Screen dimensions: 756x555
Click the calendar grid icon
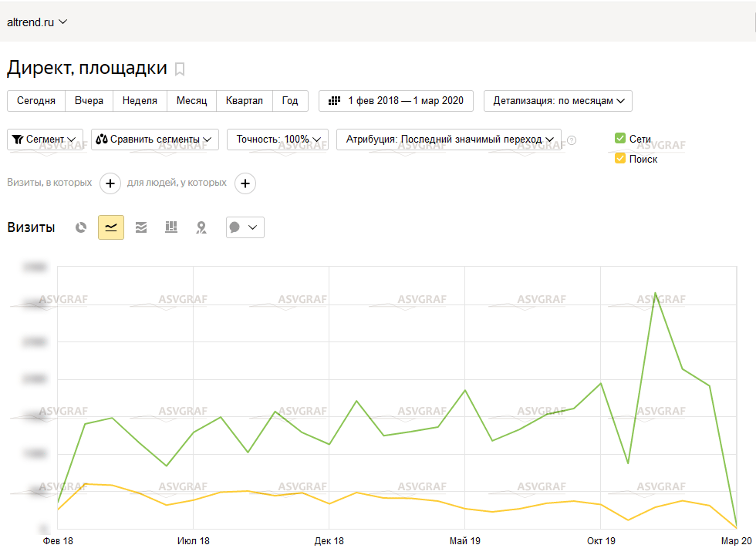click(x=334, y=101)
